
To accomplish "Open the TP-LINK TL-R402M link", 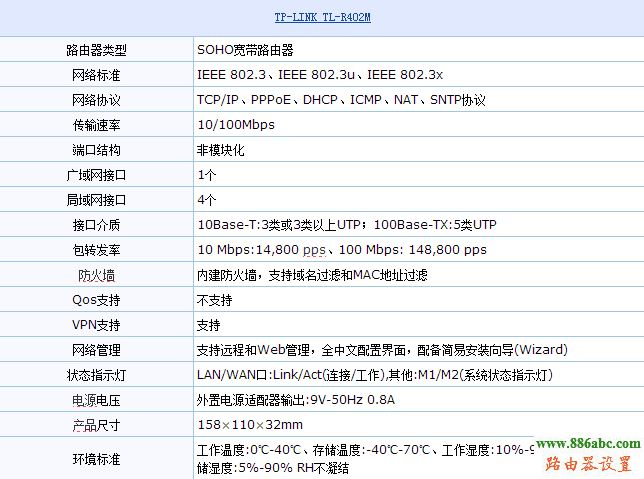I will coord(322,18).
